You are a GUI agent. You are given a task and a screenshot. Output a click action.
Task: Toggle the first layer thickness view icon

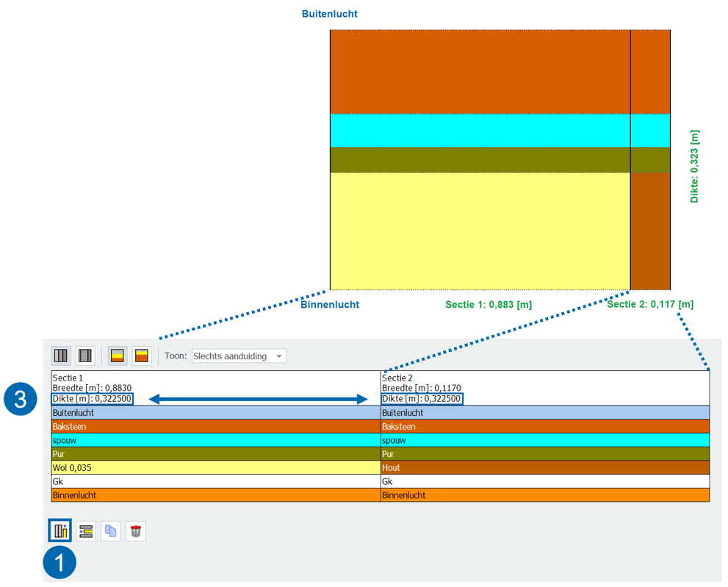(117, 356)
